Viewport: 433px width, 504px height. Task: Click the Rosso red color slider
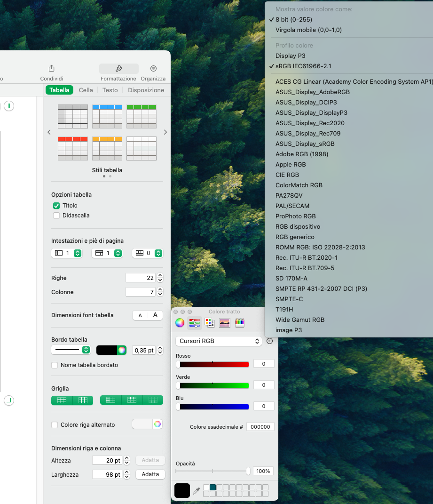(213, 364)
